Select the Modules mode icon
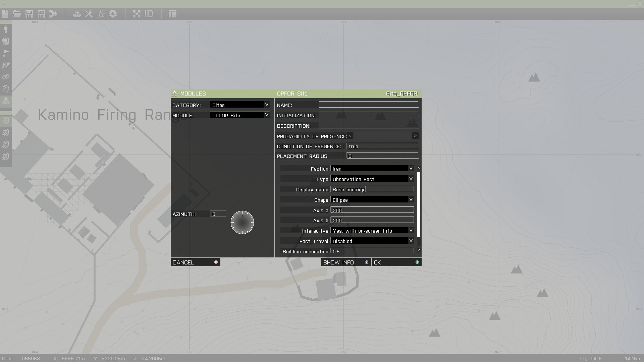644x362 pixels. pyautogui.click(x=6, y=101)
